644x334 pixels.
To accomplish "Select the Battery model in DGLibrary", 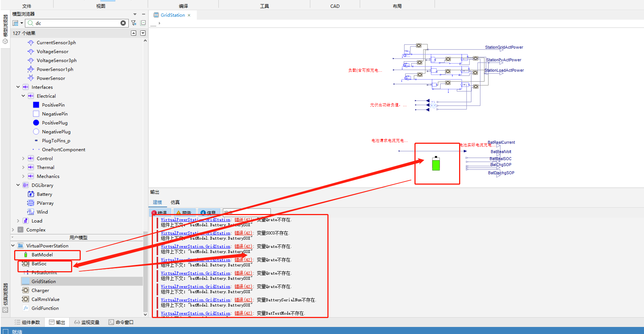I will (x=44, y=194).
